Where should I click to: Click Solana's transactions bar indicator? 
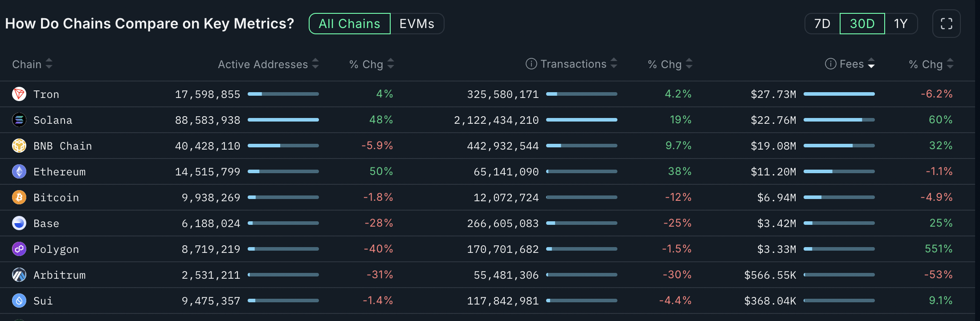[581, 120]
